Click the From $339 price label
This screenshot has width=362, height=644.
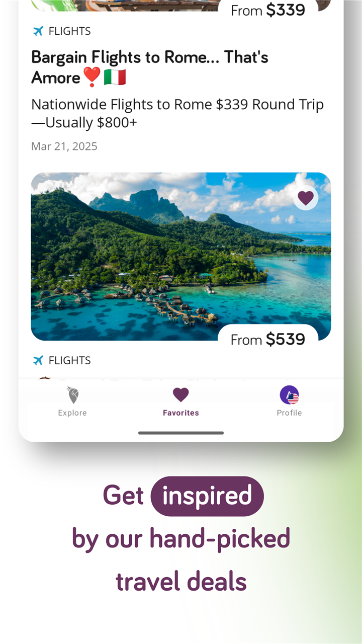(x=268, y=10)
